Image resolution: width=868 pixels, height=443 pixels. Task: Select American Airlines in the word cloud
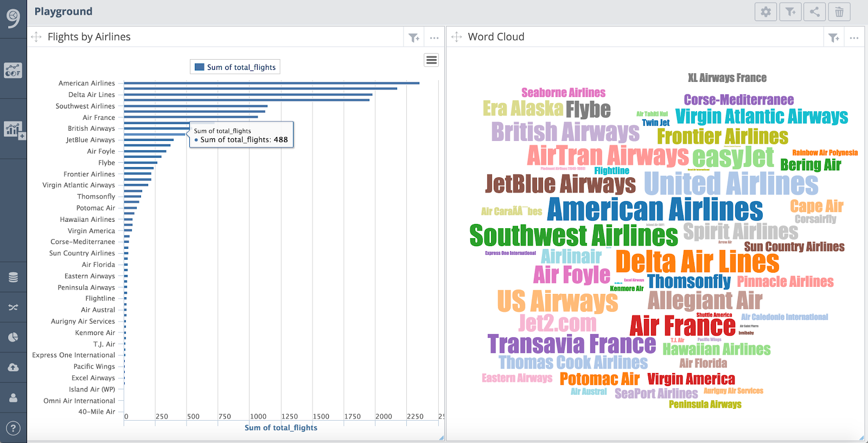coord(655,209)
